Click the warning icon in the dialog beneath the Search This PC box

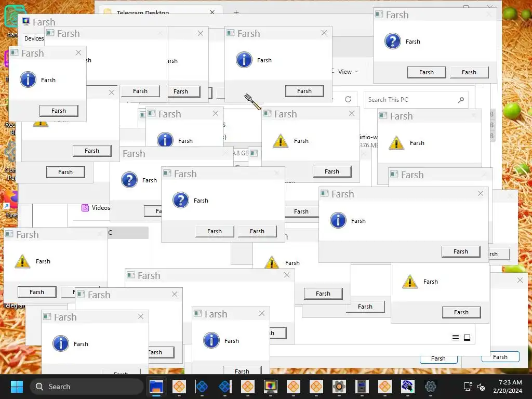(x=396, y=142)
